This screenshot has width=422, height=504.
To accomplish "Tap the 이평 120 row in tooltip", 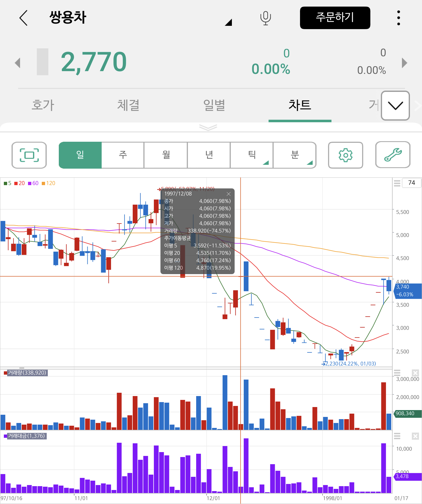I will pyautogui.click(x=198, y=268).
